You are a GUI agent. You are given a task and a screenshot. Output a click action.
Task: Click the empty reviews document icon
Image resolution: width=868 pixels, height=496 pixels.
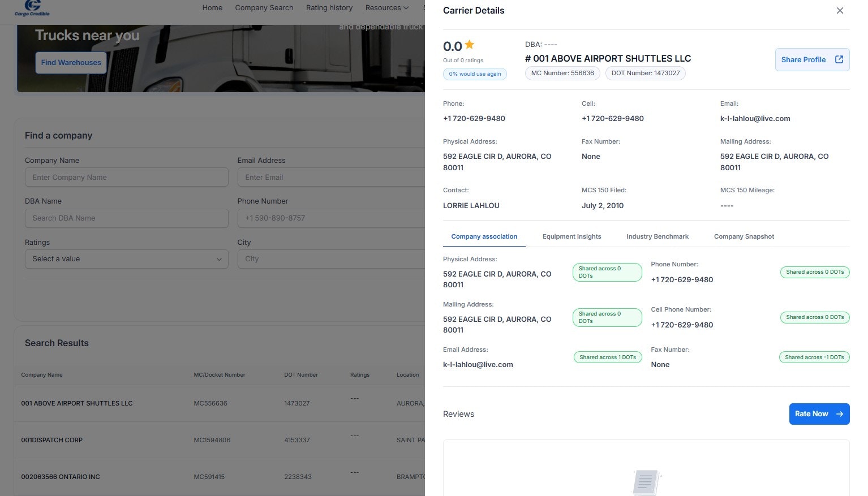pos(646,482)
